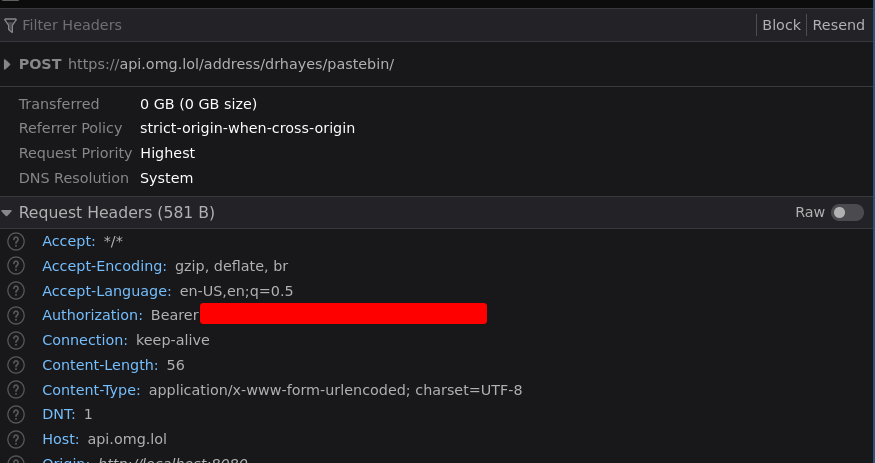
Task: Click the question icon next to Accept-Language
Action: pos(16,291)
